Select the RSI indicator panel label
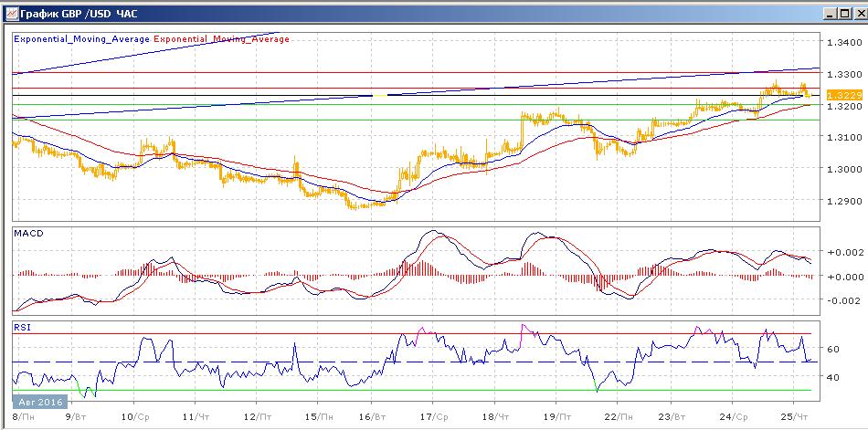This screenshot has width=868, height=430. (x=21, y=326)
